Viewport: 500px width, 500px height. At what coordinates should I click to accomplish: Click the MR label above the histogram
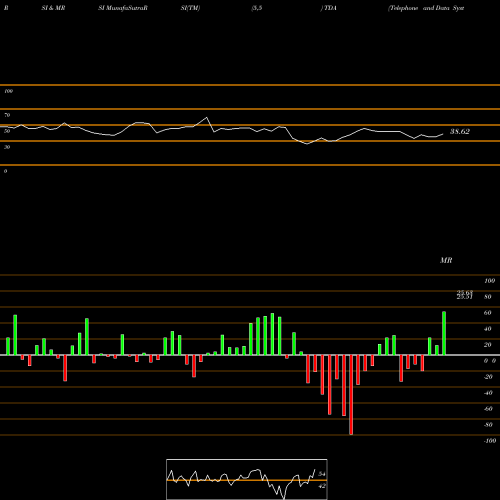coord(446,260)
